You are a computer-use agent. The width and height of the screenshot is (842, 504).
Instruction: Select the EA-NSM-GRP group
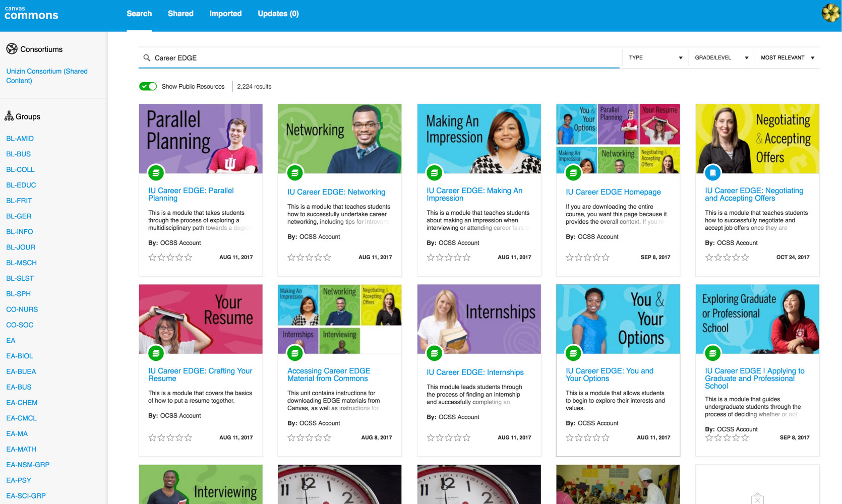[x=28, y=465]
